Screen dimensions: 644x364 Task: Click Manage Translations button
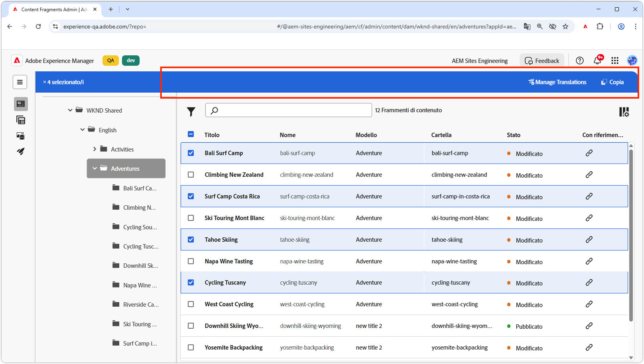pyautogui.click(x=557, y=82)
